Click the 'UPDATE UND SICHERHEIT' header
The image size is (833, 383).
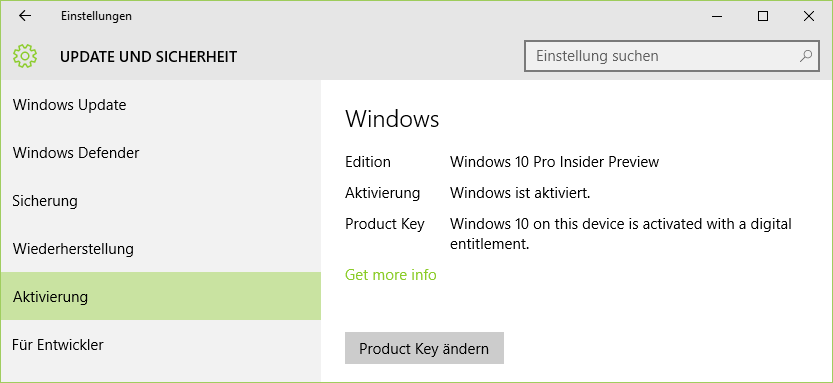[x=148, y=56]
